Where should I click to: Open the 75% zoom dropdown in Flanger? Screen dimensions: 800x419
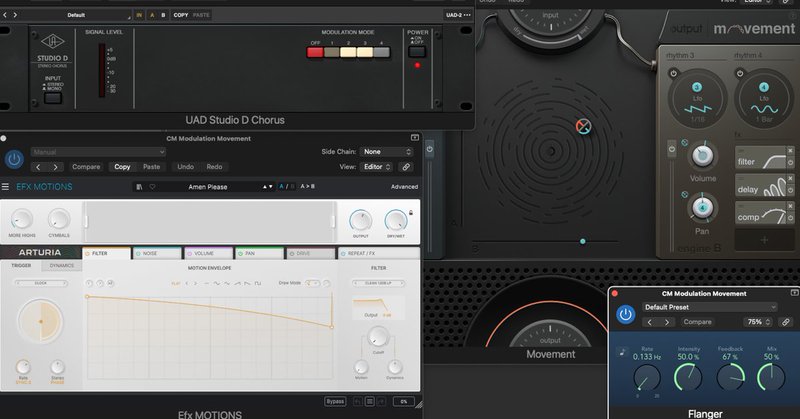(x=759, y=322)
